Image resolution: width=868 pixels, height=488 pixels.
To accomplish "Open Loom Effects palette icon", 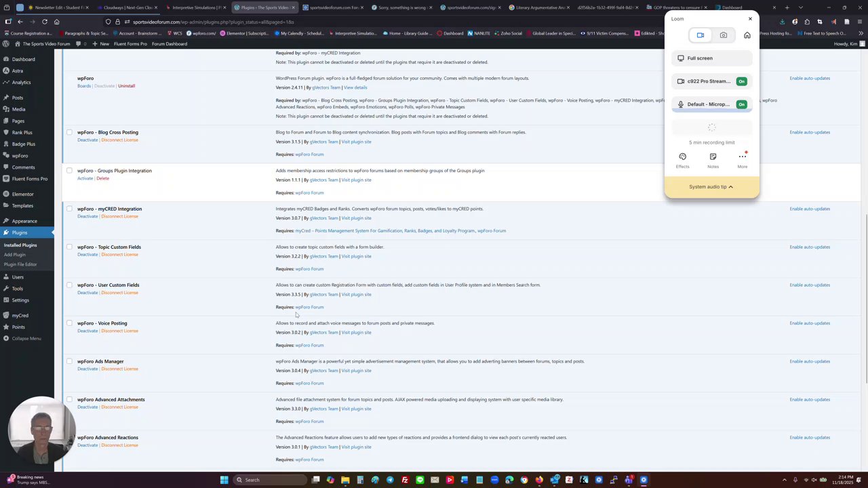I will [x=682, y=157].
